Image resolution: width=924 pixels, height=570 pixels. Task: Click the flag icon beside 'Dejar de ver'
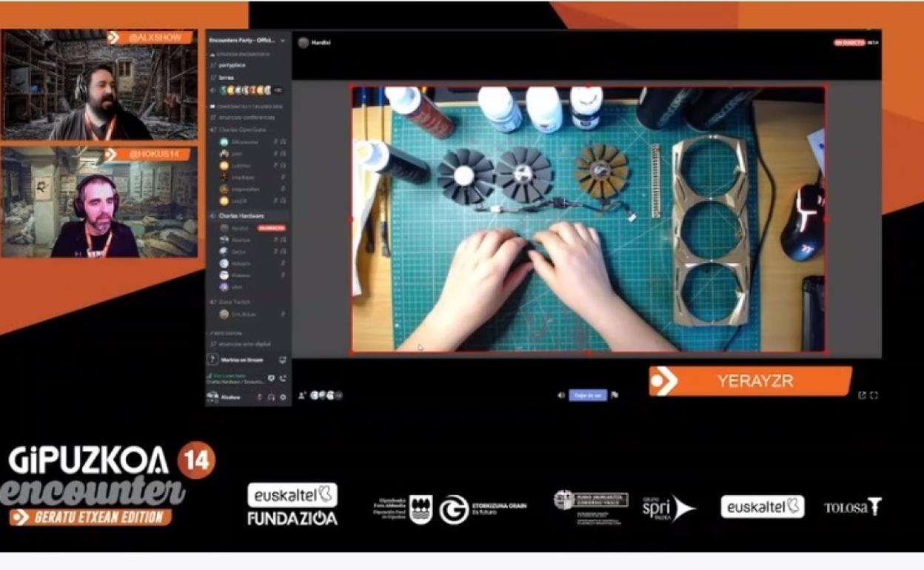pyautogui.click(x=615, y=395)
